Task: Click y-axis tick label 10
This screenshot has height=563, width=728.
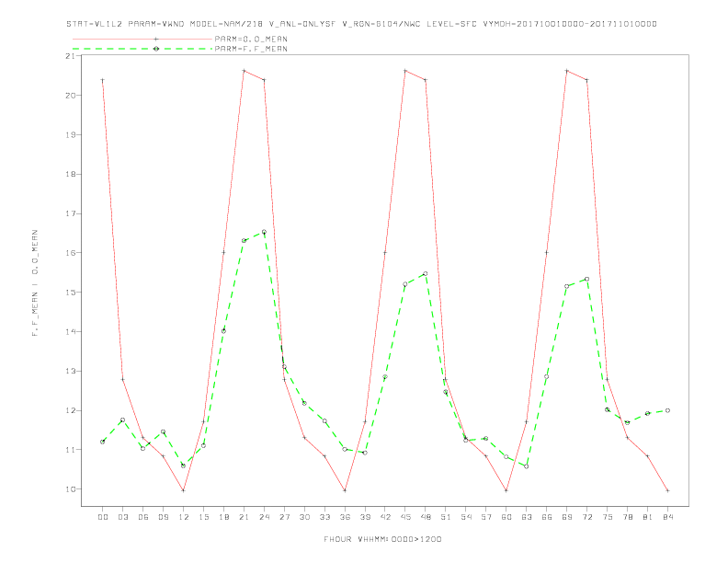Action: coord(70,489)
